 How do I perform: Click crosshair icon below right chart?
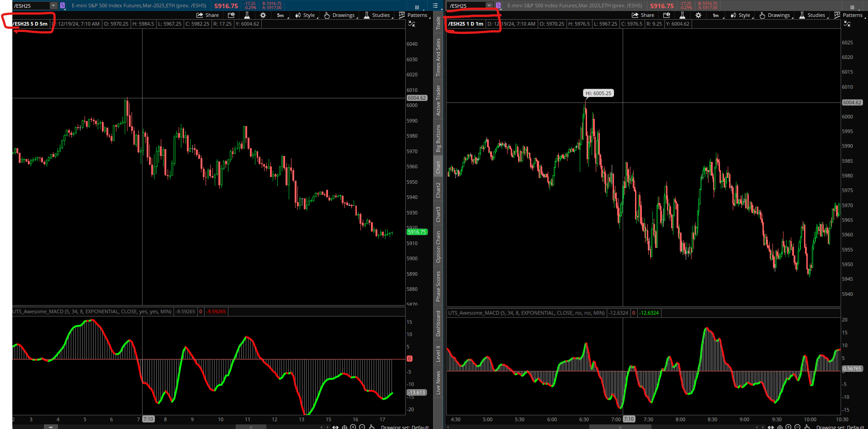pos(780,427)
